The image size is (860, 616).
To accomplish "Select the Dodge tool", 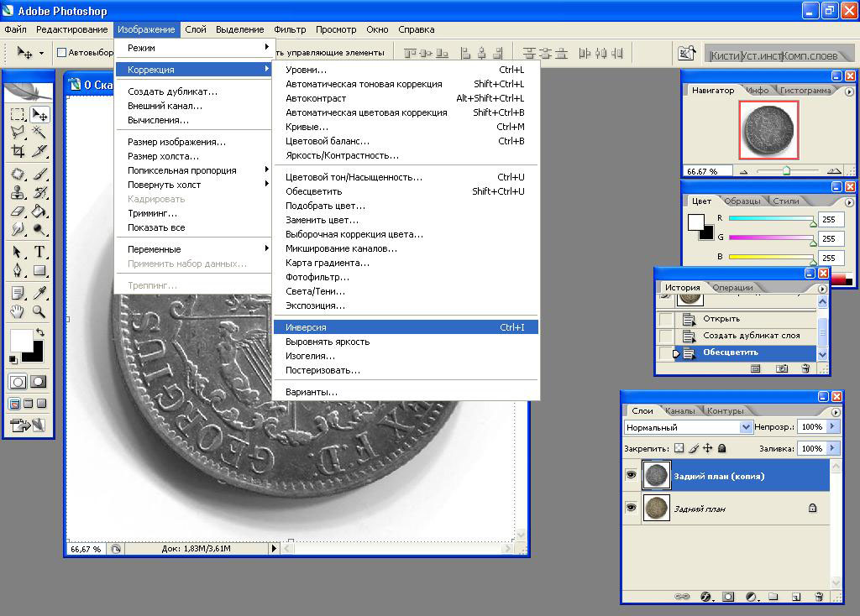I will (x=39, y=229).
